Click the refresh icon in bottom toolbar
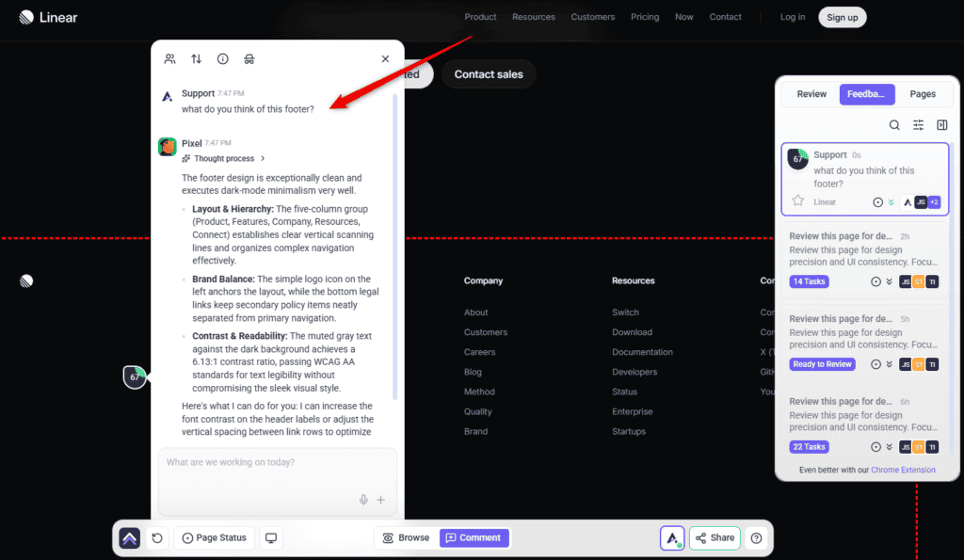 click(x=157, y=538)
